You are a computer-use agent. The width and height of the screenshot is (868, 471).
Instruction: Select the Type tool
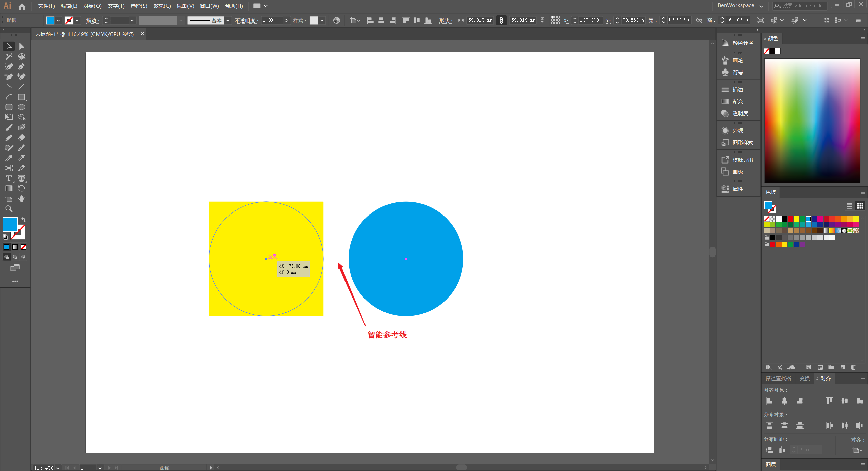point(9,179)
